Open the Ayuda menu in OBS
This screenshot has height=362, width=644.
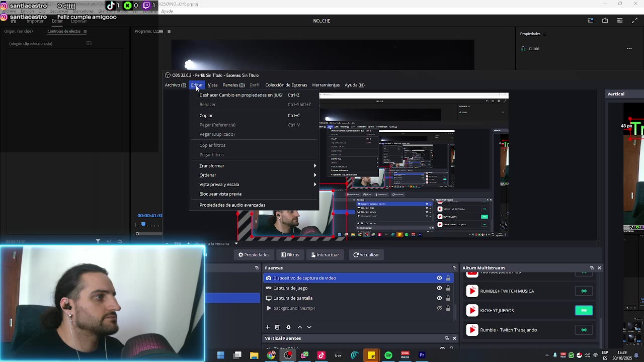(354, 85)
